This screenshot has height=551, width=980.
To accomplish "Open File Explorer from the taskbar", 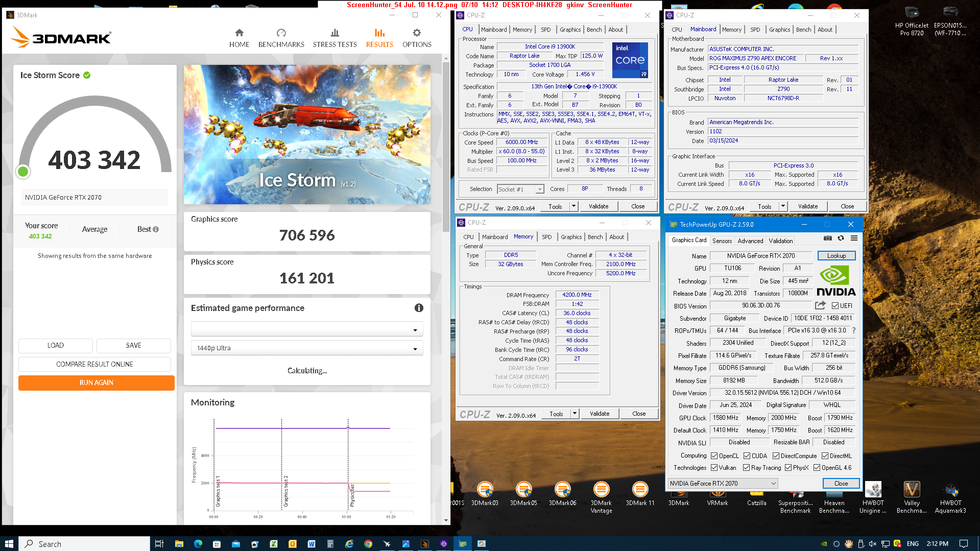I will point(179,543).
